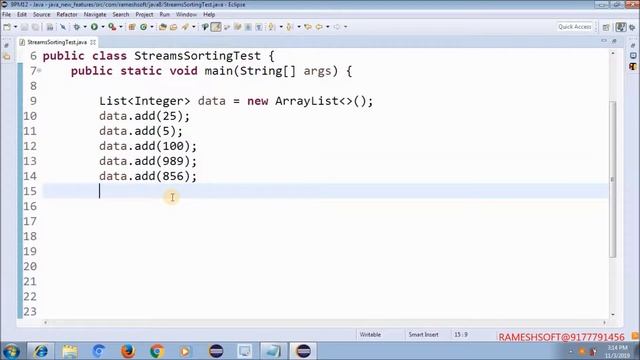Click the New Java Package icon
Image resolution: width=640 pixels, height=360 pixels.
[132, 27]
